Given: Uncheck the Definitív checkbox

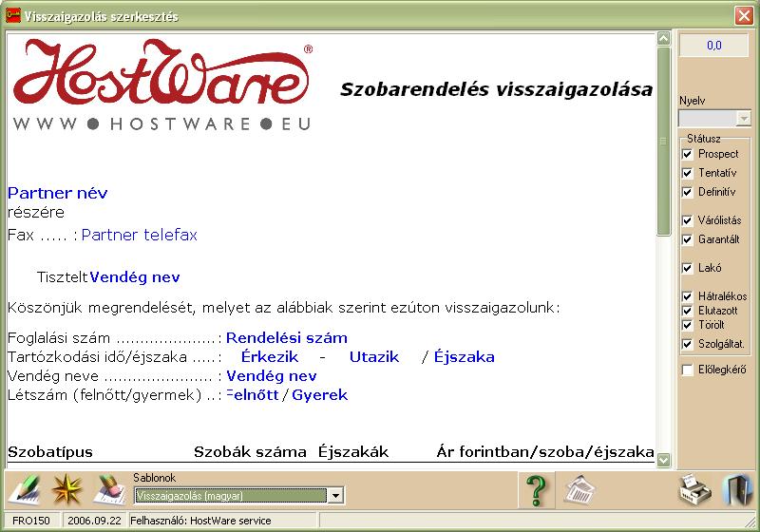Looking at the screenshot, I should 687,192.
